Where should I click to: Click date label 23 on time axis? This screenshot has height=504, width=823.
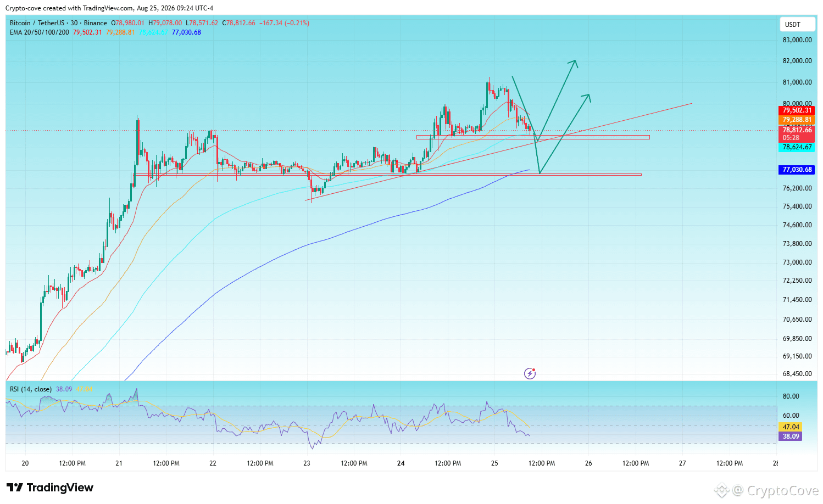click(307, 463)
